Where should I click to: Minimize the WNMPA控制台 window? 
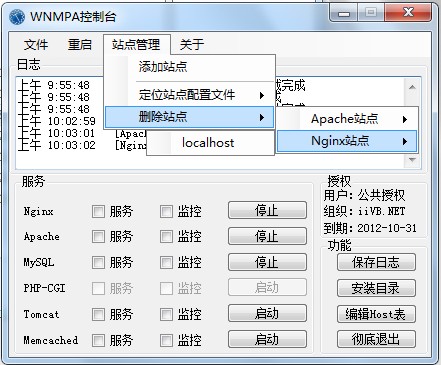tap(344, 13)
